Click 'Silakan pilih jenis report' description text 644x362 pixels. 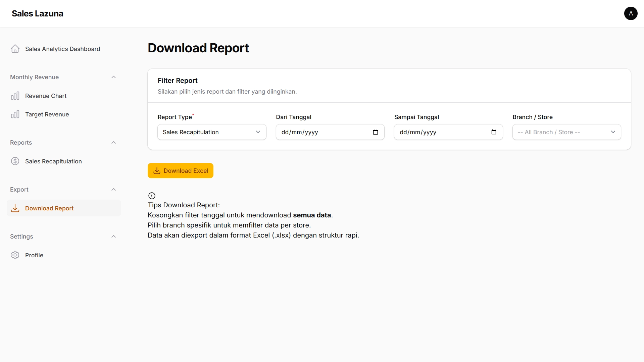pos(227,92)
